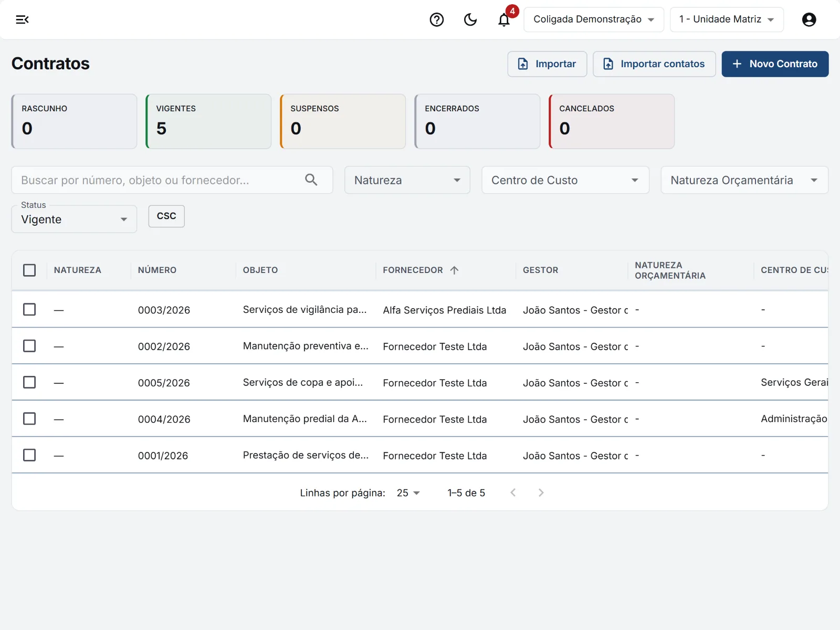The width and height of the screenshot is (840, 630).
Task: Go to previous page arrow
Action: pyautogui.click(x=513, y=492)
